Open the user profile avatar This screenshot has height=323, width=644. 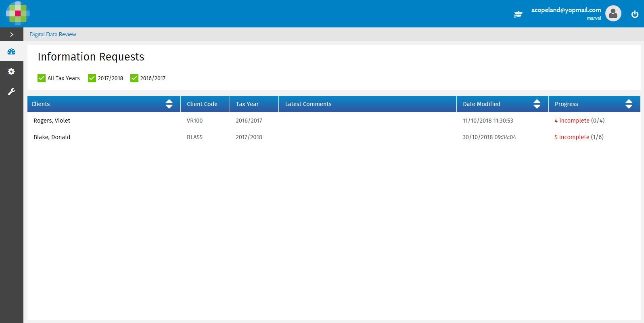pyautogui.click(x=613, y=14)
